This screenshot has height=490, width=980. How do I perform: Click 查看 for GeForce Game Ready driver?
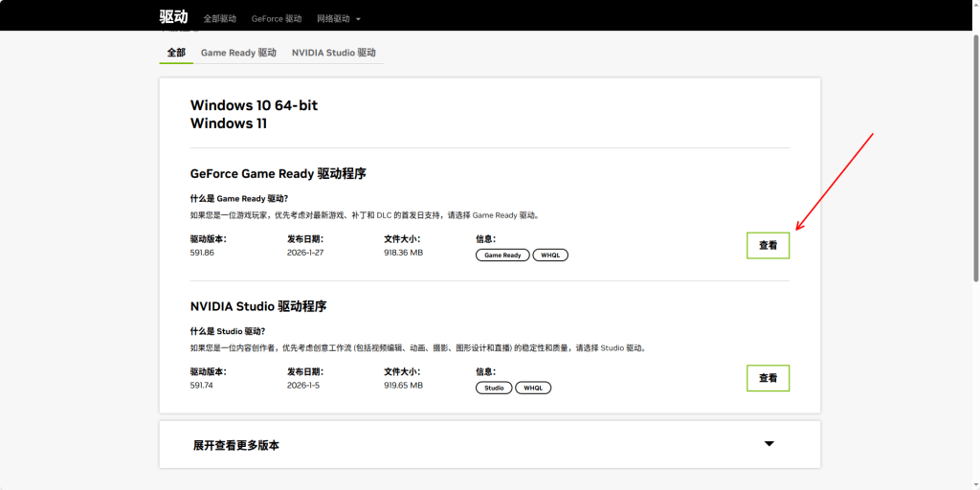768,246
